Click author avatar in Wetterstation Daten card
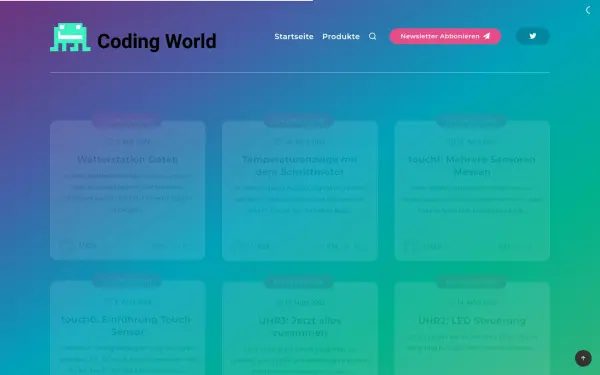600x375 pixels. click(66, 246)
